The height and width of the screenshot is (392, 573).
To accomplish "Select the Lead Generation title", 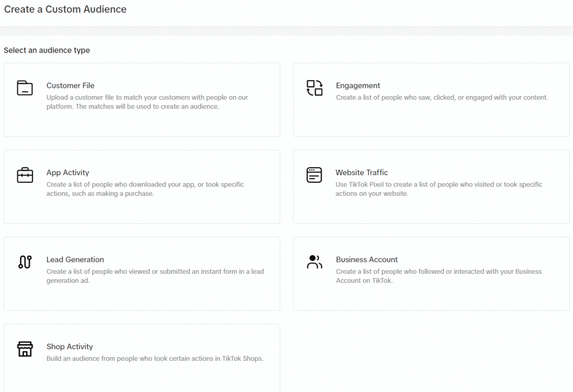I will 75,259.
